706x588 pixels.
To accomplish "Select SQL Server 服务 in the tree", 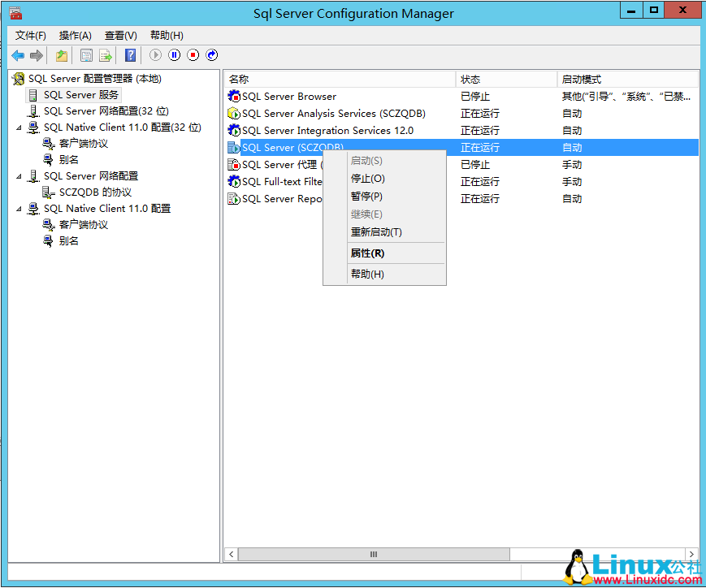I will 71,94.
